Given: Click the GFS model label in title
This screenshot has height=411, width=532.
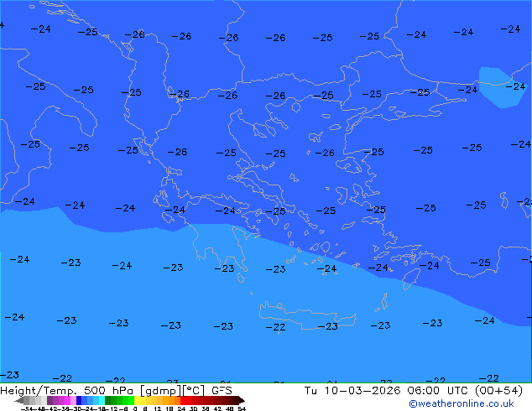Looking at the screenshot, I should click(222, 391).
